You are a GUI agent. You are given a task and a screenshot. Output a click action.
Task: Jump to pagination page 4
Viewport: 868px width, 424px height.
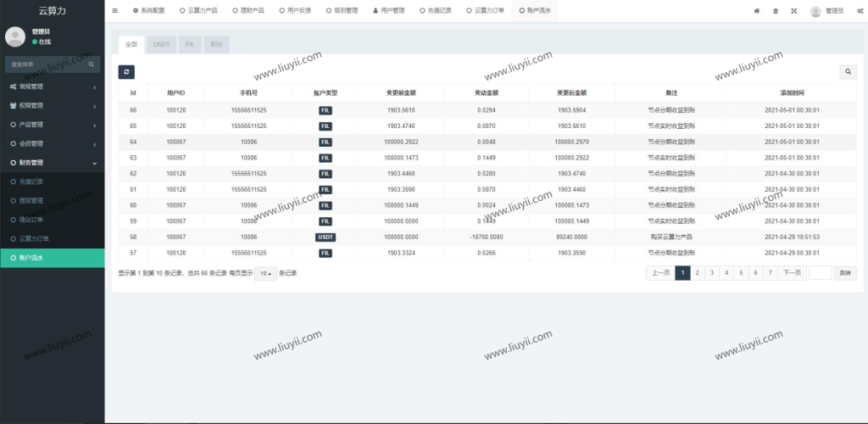[726, 273]
